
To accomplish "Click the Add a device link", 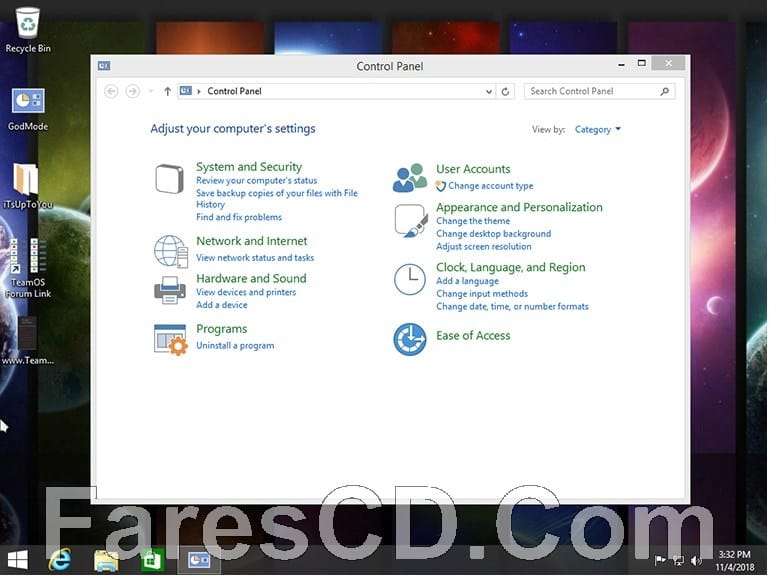I will [222, 305].
